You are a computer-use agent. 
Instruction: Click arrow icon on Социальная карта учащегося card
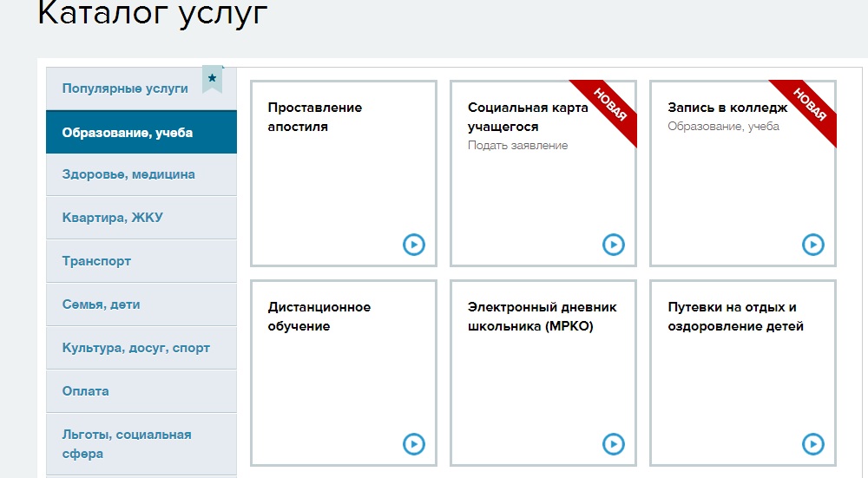tap(614, 245)
